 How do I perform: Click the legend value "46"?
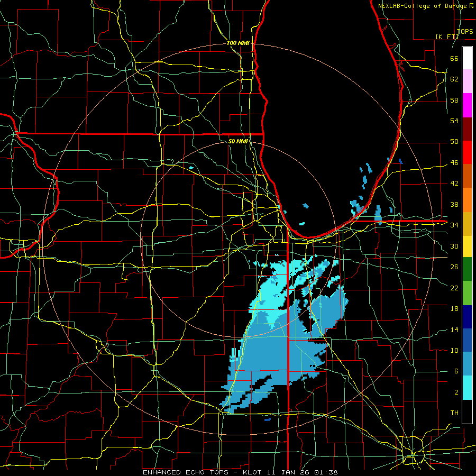coord(454,163)
